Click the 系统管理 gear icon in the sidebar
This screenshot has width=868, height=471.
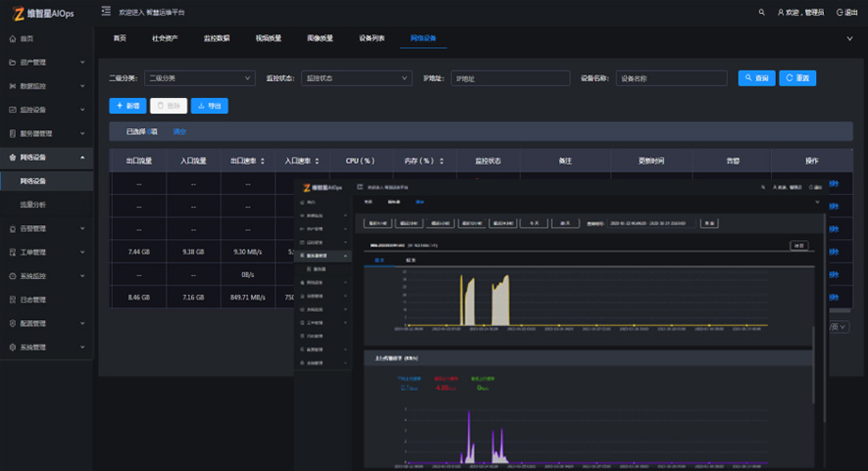coord(12,347)
